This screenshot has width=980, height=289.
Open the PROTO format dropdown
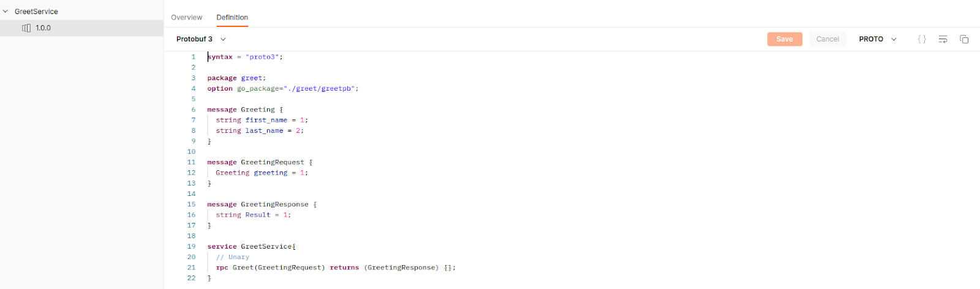(877, 39)
